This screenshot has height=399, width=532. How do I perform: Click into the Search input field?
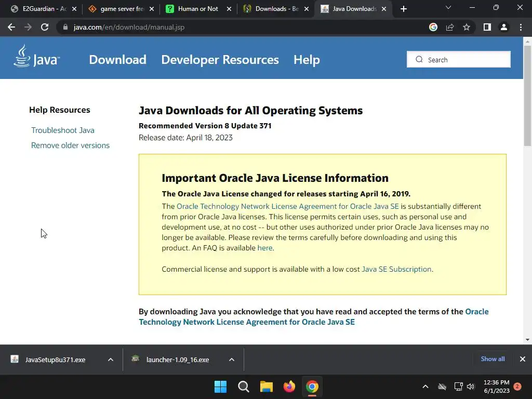[459, 59]
